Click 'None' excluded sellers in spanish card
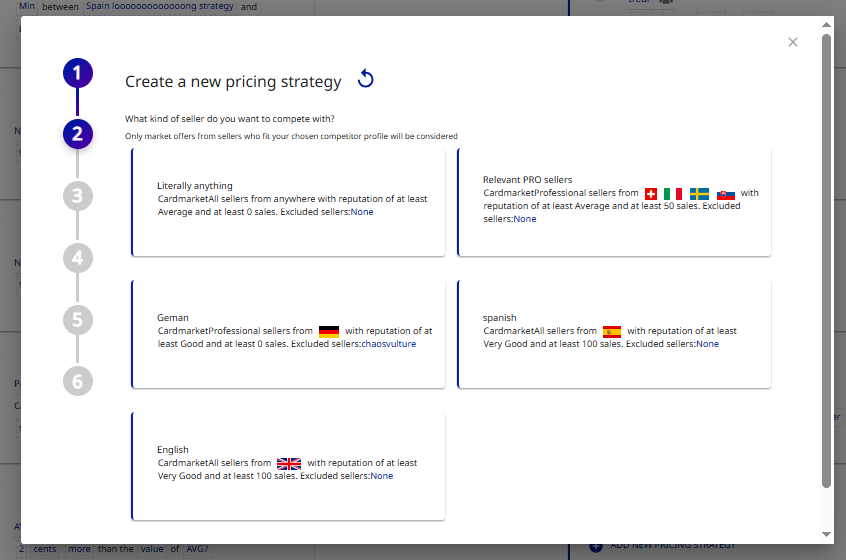The image size is (846, 560). (x=707, y=344)
